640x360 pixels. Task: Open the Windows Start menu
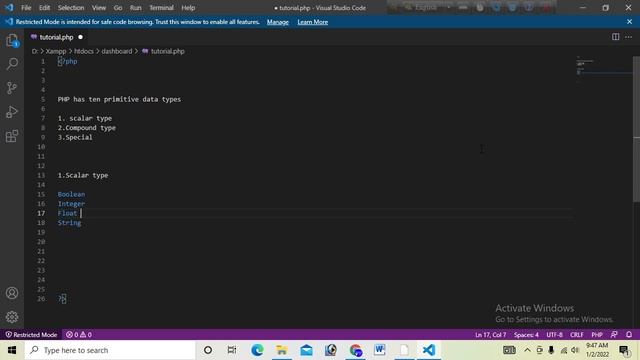point(12,350)
